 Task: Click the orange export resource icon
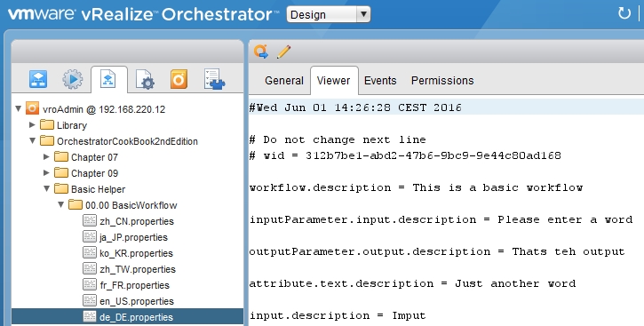pyautogui.click(x=261, y=52)
